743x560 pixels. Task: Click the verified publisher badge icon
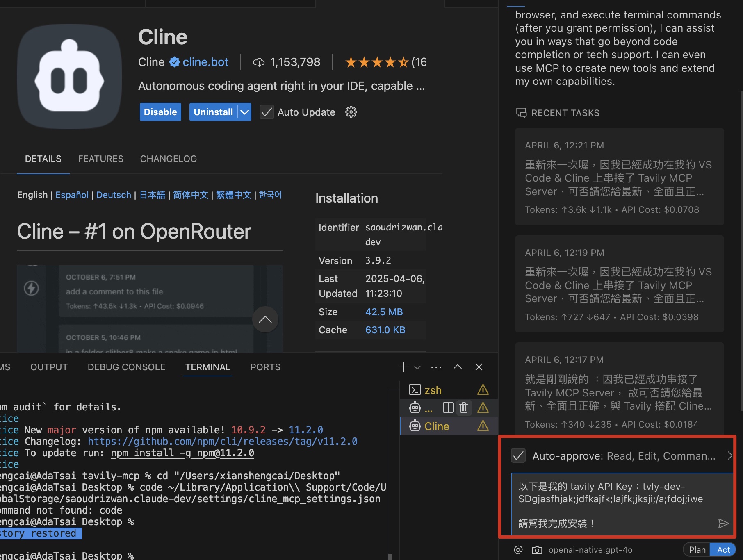(x=174, y=62)
